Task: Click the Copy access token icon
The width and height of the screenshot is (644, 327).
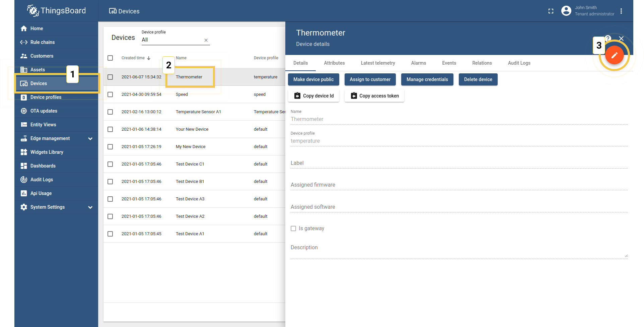Action: pos(354,95)
